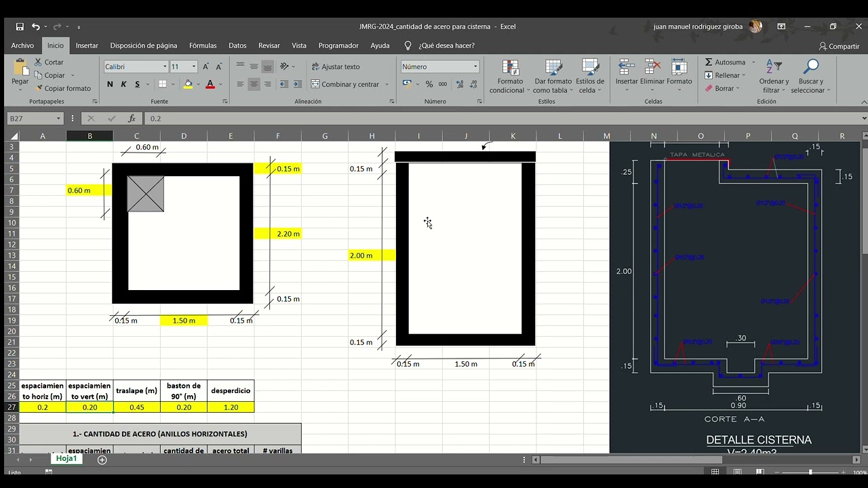Open the Archivo tab

[x=22, y=45]
